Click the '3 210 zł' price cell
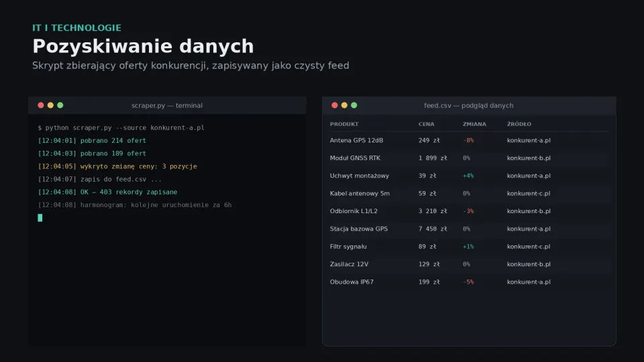Image resolution: width=644 pixels, height=362 pixels. (433, 211)
